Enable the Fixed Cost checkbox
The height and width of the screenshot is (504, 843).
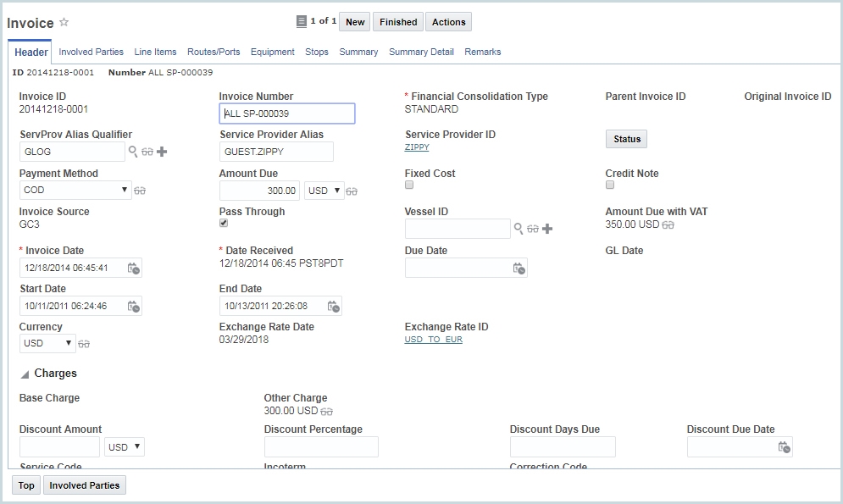click(x=409, y=185)
